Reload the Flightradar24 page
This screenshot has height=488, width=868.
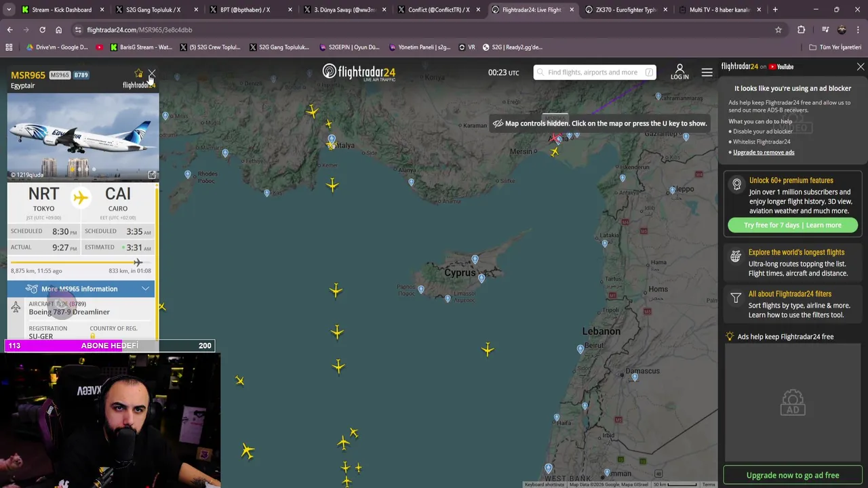click(x=42, y=30)
